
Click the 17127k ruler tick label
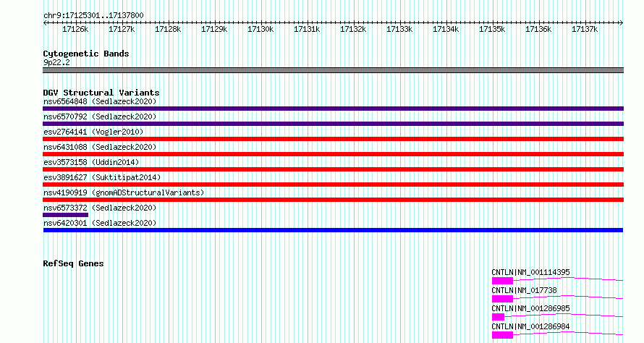[x=122, y=29]
